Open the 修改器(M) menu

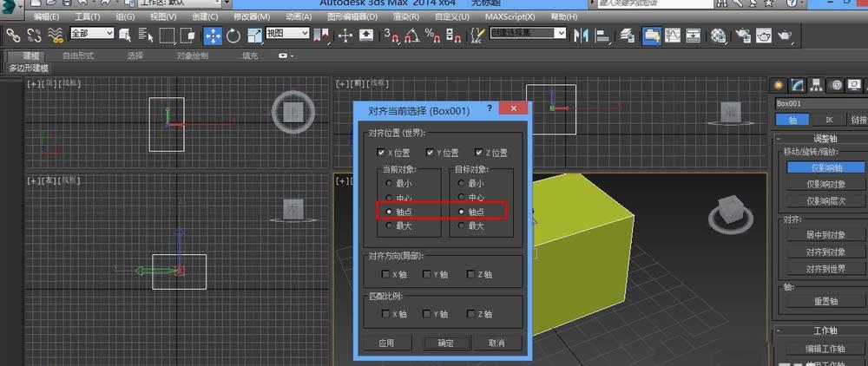pyautogui.click(x=252, y=16)
